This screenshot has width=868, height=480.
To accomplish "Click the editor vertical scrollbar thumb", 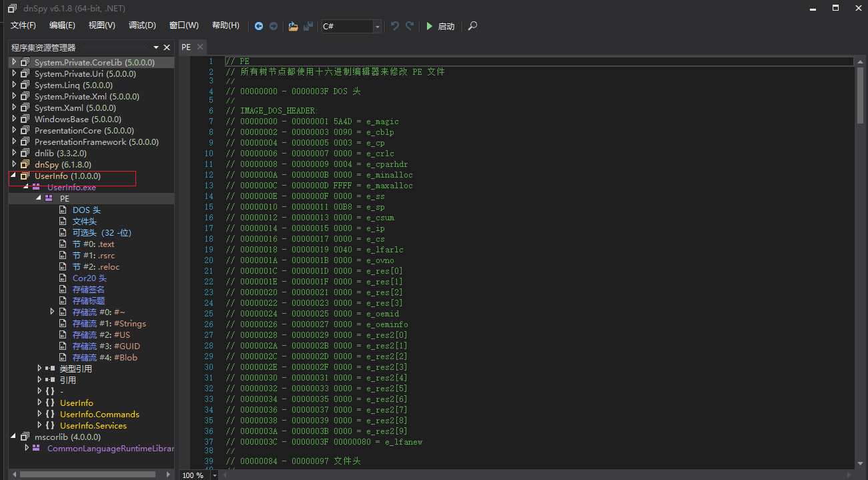I will point(860,95).
